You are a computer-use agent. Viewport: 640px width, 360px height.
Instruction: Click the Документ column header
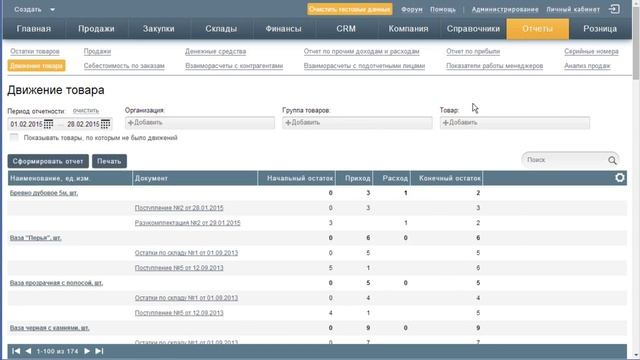pos(195,178)
